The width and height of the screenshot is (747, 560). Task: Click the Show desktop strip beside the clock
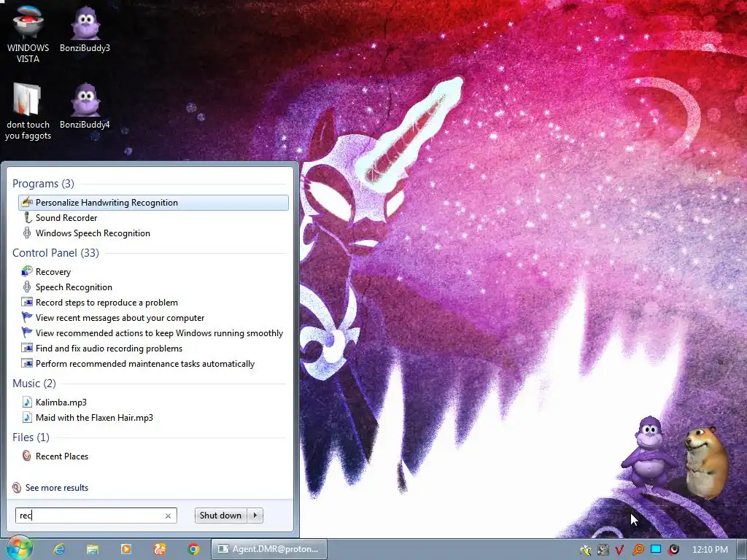pyautogui.click(x=742, y=550)
